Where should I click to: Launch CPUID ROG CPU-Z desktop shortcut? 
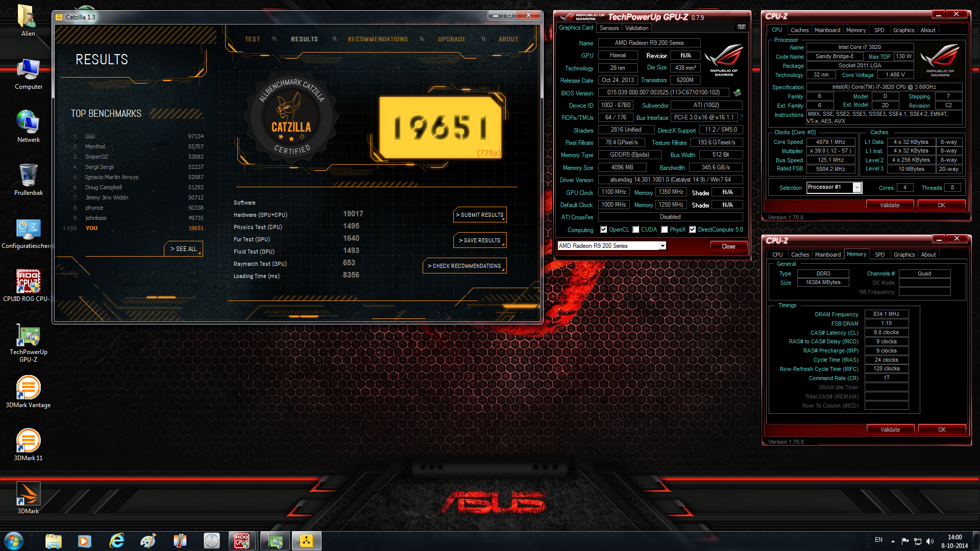pyautogui.click(x=28, y=286)
